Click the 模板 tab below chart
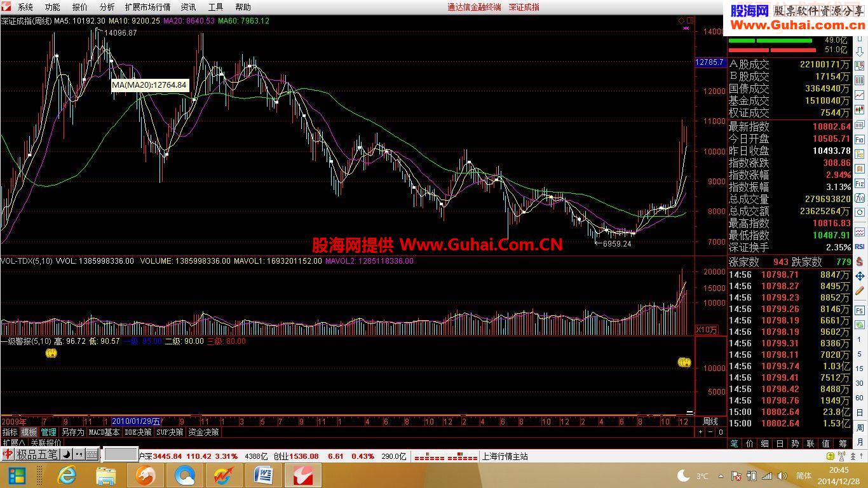Screen dimensions: 868x488 tap(29, 432)
